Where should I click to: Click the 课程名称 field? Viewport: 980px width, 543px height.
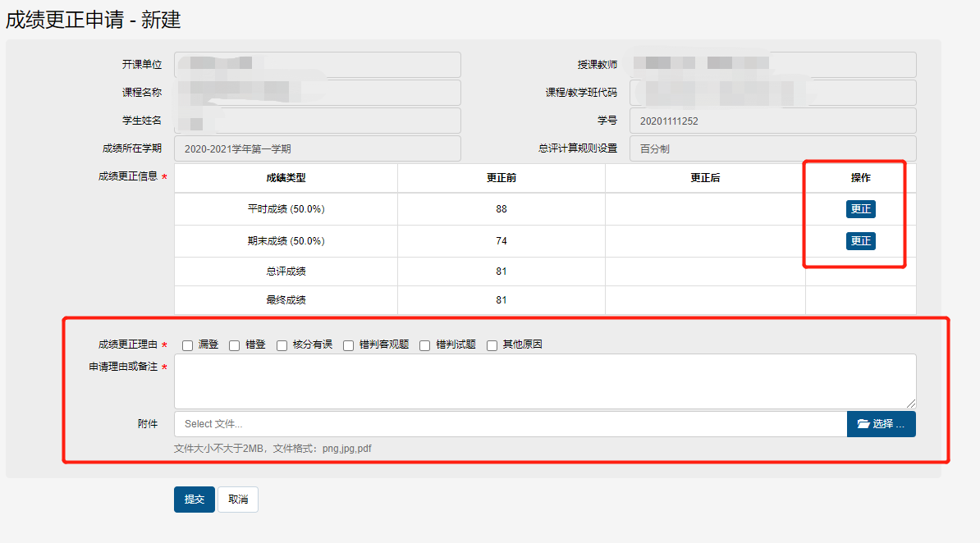click(318, 93)
